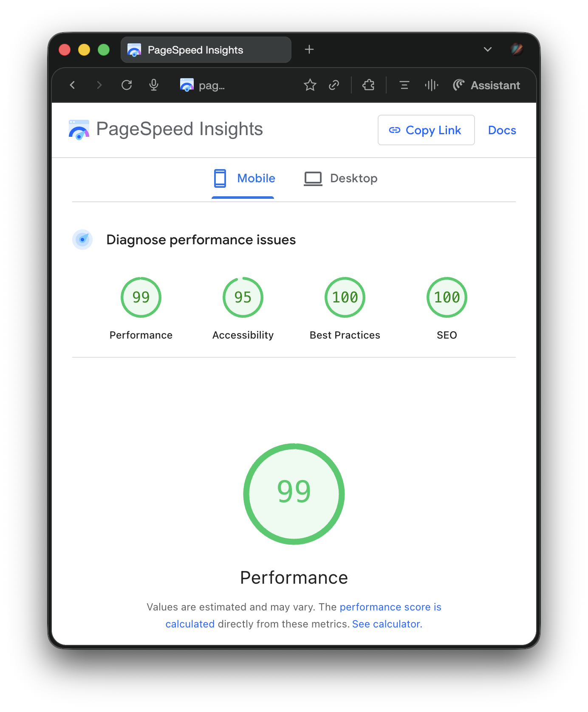Open the See calculator link
The image size is (588, 712).
pos(387,624)
